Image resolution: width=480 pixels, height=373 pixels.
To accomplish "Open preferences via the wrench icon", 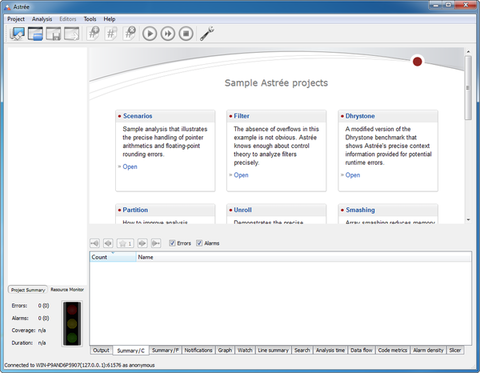I will [x=207, y=34].
